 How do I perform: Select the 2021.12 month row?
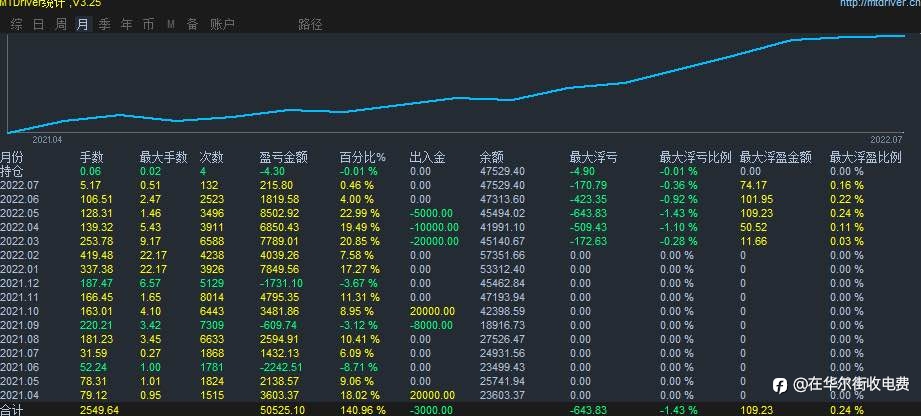(x=460, y=283)
